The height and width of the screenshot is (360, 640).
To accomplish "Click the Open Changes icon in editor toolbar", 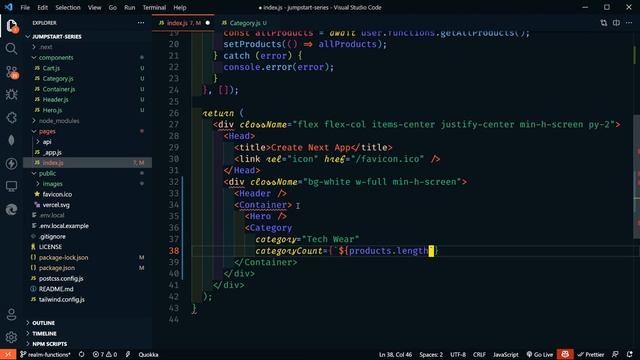I will point(604,23).
